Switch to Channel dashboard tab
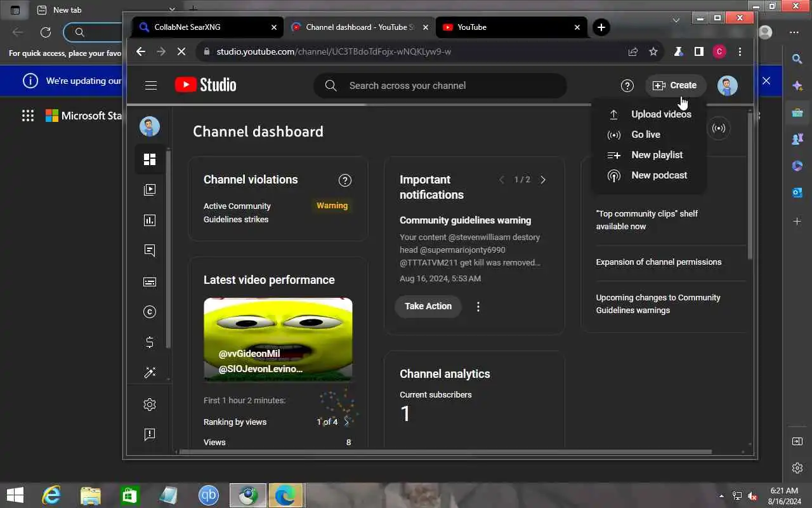The width and height of the screenshot is (812, 508). (x=359, y=27)
